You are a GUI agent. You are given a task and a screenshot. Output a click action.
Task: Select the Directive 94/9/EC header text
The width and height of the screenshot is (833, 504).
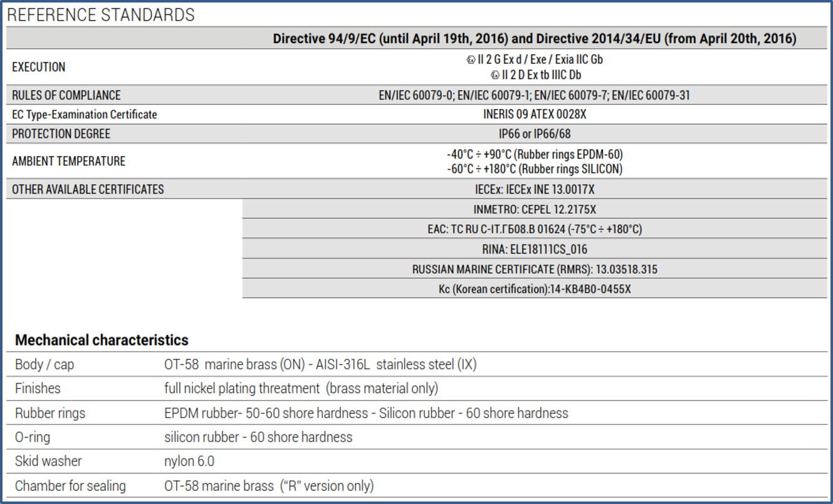coord(534,39)
